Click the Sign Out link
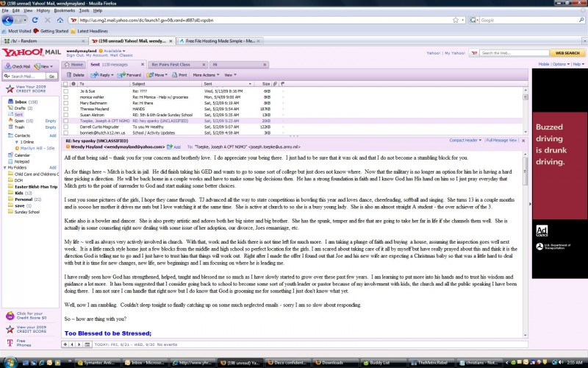 (x=75, y=55)
